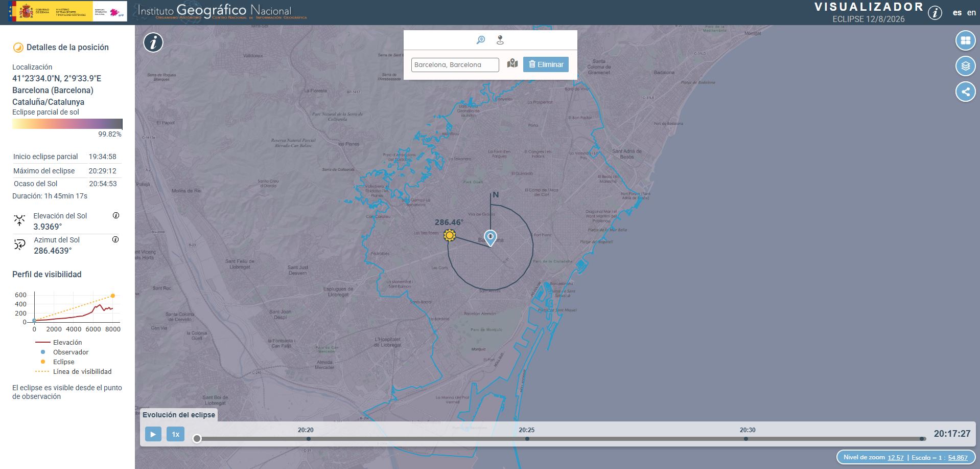The width and height of the screenshot is (980, 469).
Task: Play the eclipse evolution animation
Action: [x=153, y=434]
